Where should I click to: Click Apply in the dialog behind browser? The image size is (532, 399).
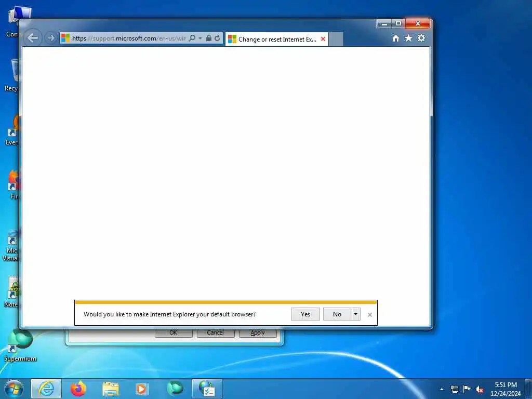[258, 333]
